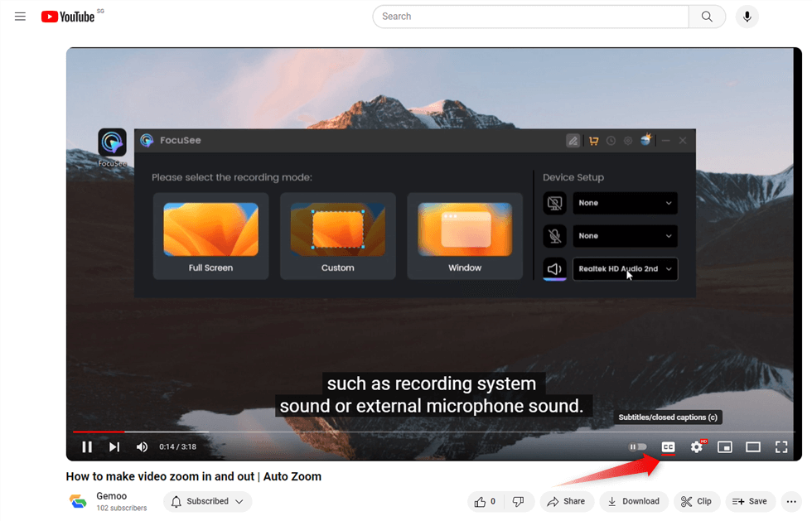The width and height of the screenshot is (812, 521).
Task: Click the 0:14 / 3:18 time display
Action: 177,447
